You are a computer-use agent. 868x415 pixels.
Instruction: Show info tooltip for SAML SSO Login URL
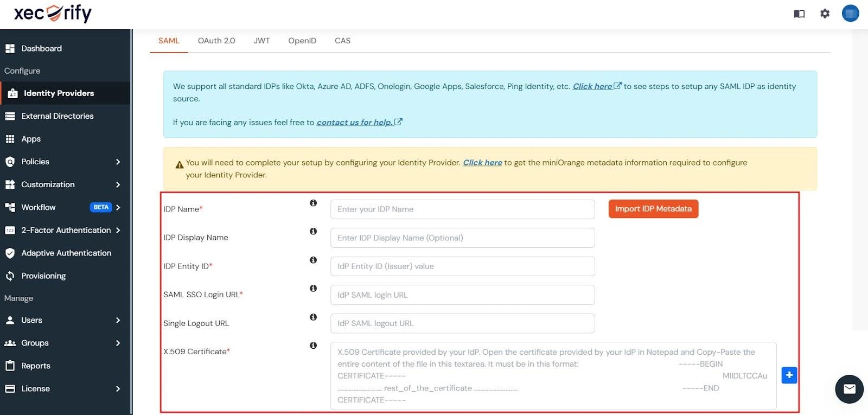[313, 288]
